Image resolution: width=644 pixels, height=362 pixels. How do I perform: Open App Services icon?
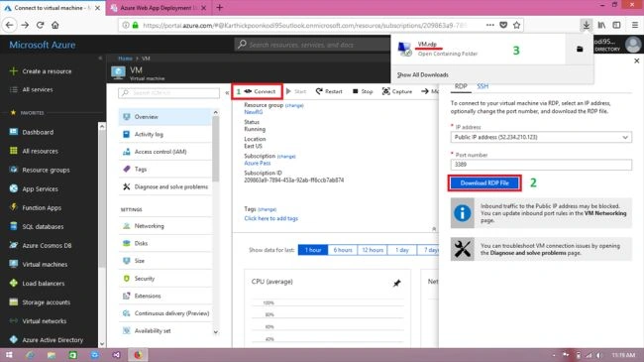click(14, 188)
